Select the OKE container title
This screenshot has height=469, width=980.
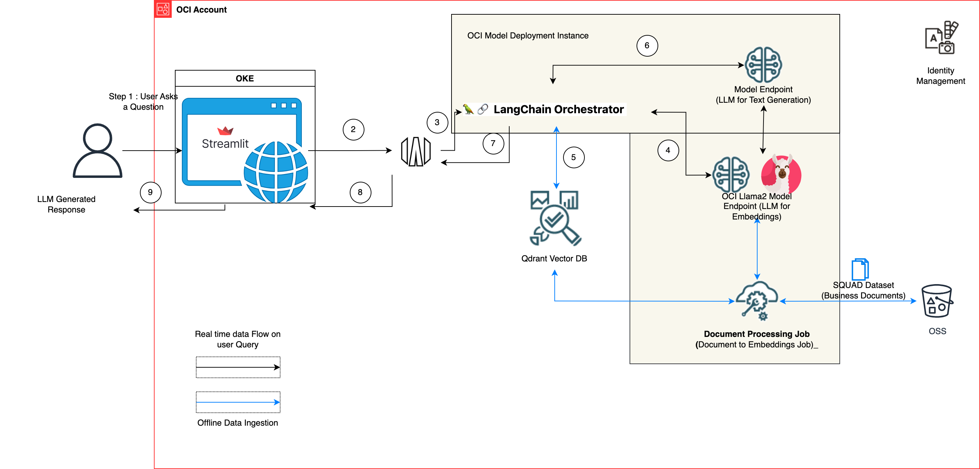tap(244, 78)
